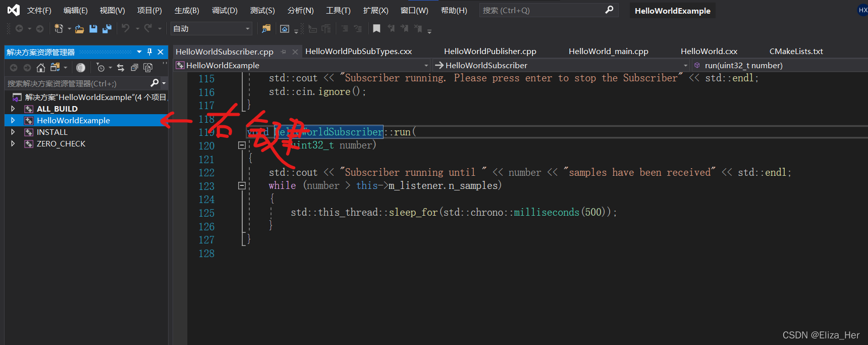
Task: Click the HelloWorldExample title label
Action: [672, 11]
